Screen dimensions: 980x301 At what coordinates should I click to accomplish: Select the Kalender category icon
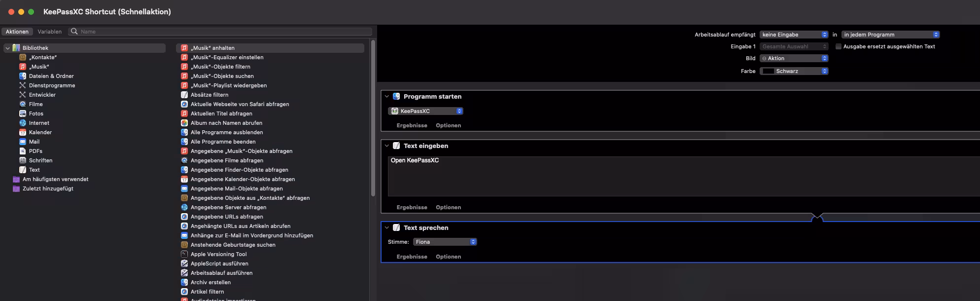[23, 132]
